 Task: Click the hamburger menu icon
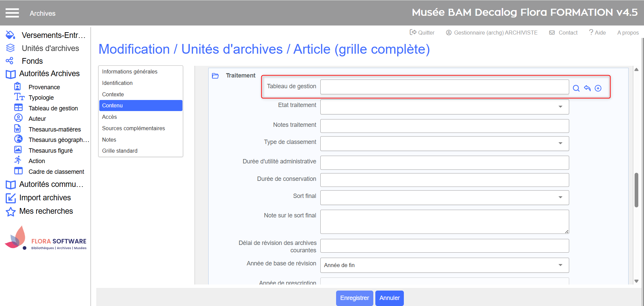(x=12, y=13)
